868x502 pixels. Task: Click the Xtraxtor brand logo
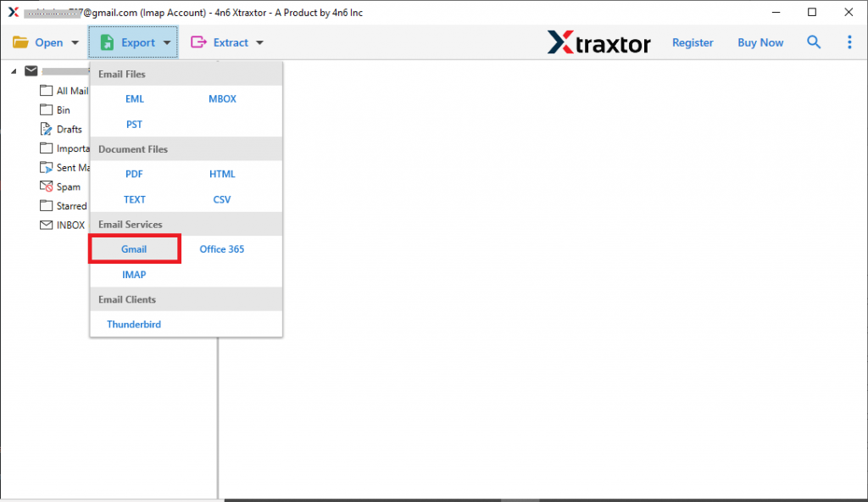pos(599,42)
